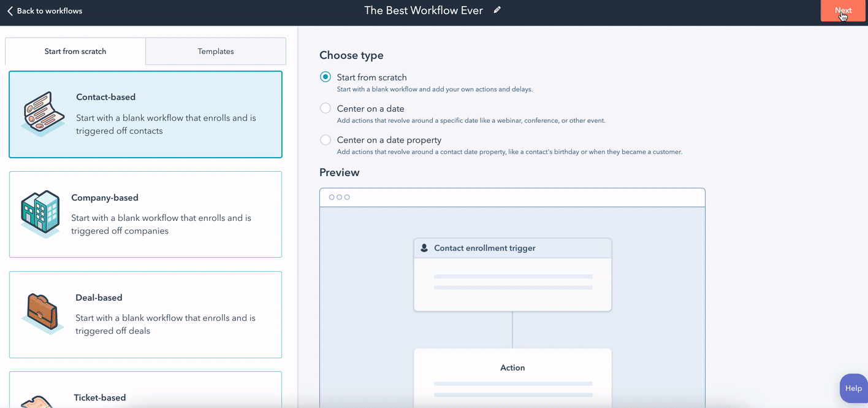Image resolution: width=868 pixels, height=408 pixels.
Task: Choose the Ticket-based workflow card
Action: click(145, 390)
